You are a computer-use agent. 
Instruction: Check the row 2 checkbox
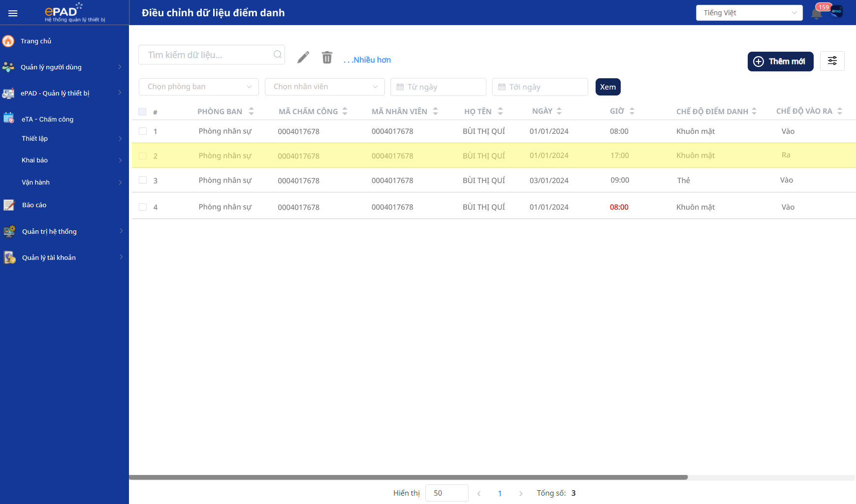[143, 156]
